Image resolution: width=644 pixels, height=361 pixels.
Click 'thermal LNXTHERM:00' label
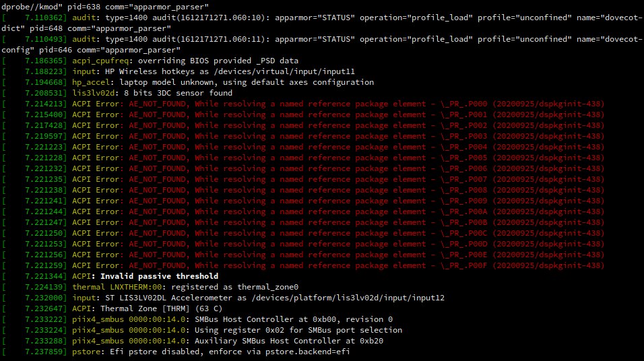(117, 287)
